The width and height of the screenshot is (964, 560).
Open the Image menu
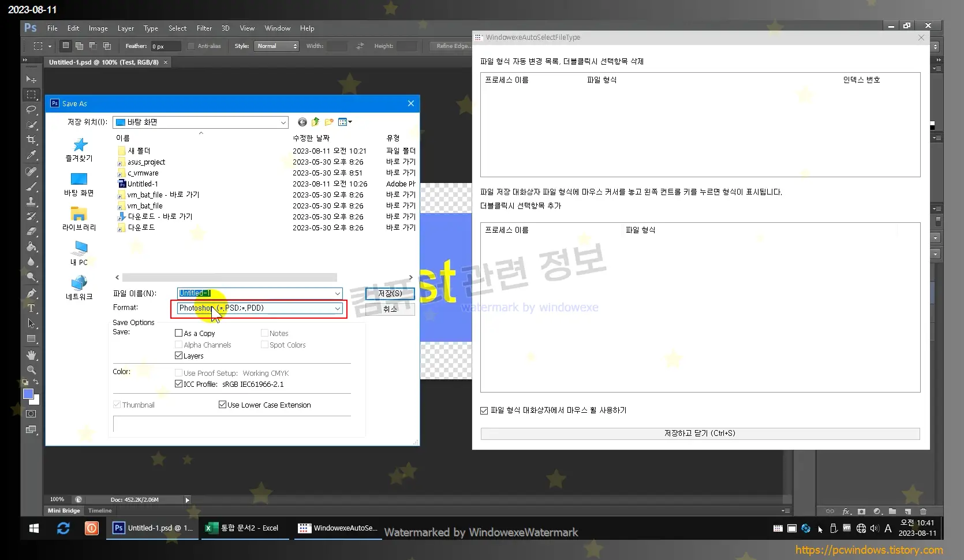click(98, 28)
